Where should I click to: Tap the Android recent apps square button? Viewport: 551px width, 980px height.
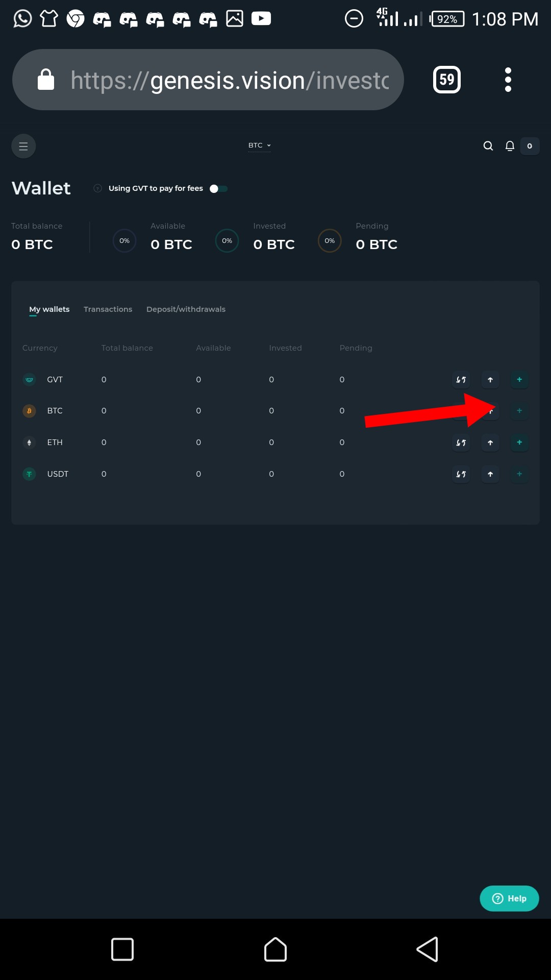pyautogui.click(x=122, y=949)
